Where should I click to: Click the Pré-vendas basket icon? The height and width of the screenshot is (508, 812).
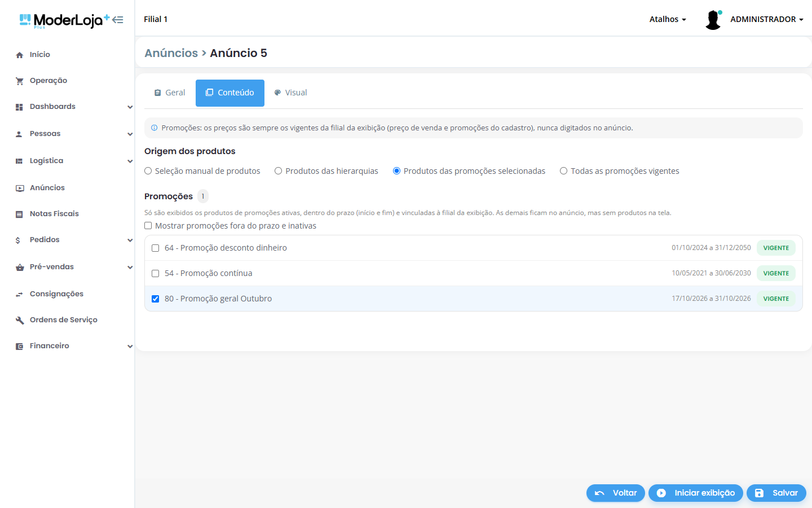[x=20, y=267]
